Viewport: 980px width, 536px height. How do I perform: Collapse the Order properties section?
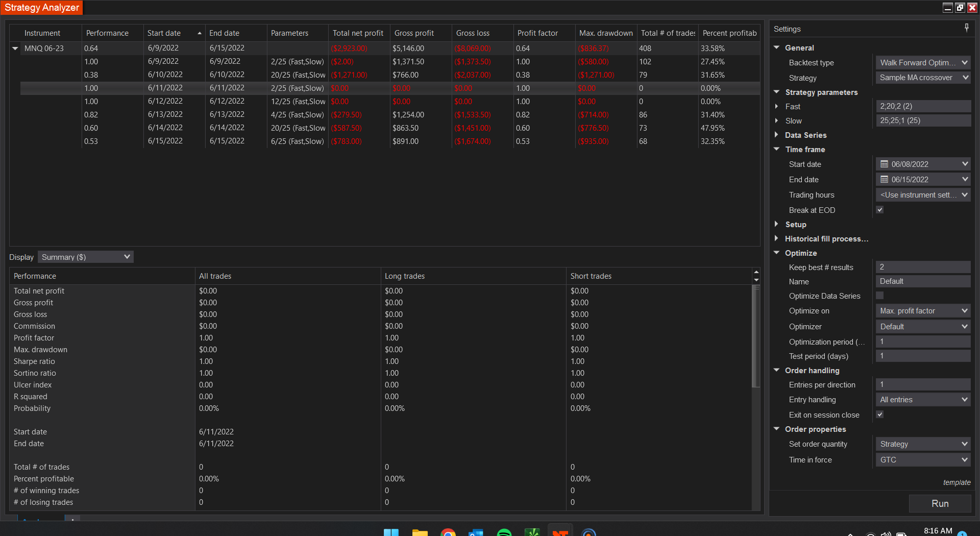pos(777,429)
